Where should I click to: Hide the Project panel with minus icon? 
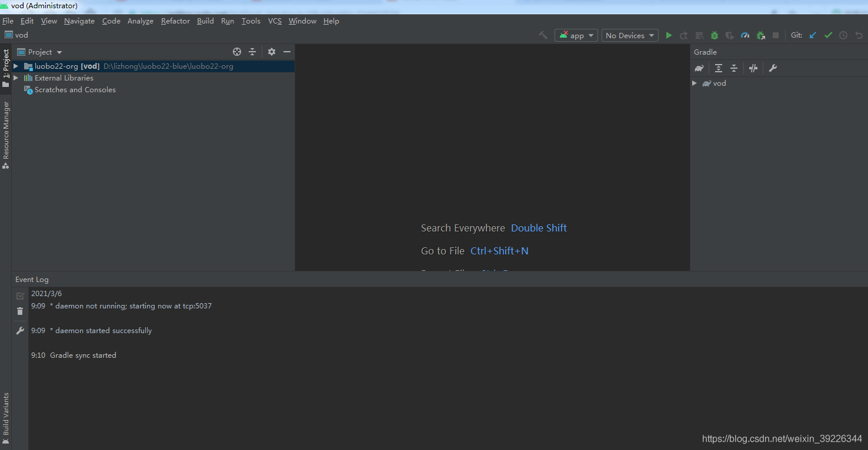(x=287, y=52)
